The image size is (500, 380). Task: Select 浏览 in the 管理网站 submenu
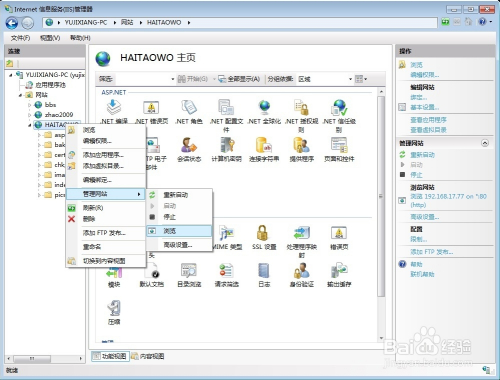(x=179, y=231)
